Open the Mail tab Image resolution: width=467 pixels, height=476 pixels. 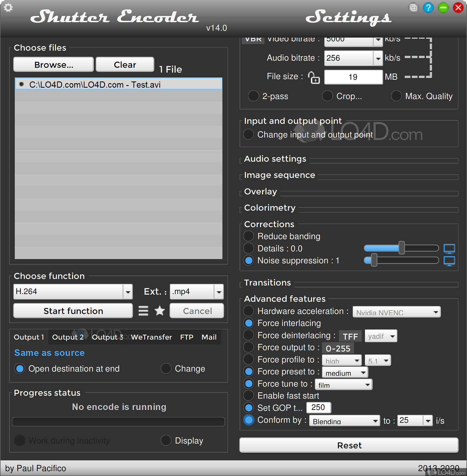point(209,337)
